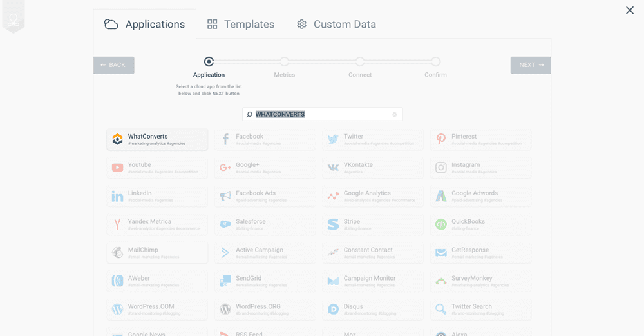
Task: Proceed with the NEXT button
Action: click(x=531, y=65)
